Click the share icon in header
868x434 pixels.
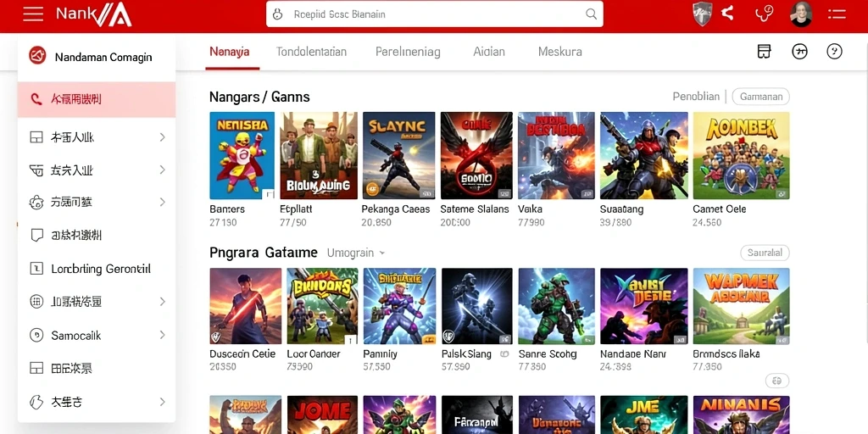point(727,14)
